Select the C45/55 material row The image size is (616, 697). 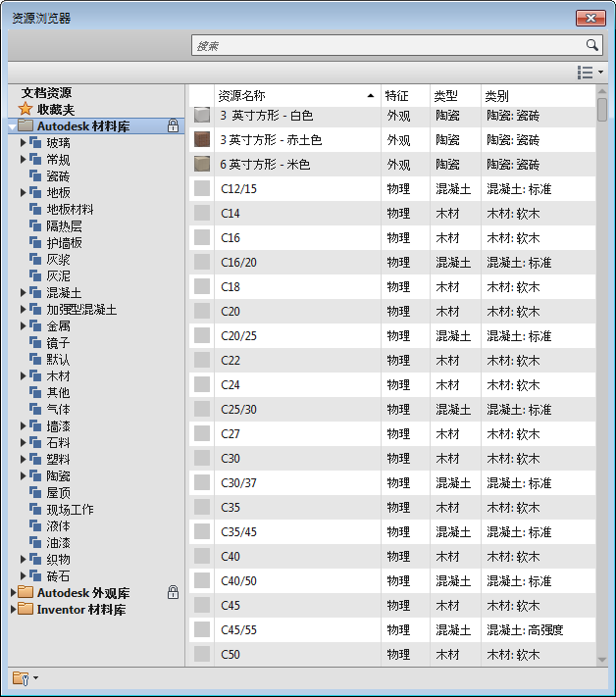click(392, 629)
